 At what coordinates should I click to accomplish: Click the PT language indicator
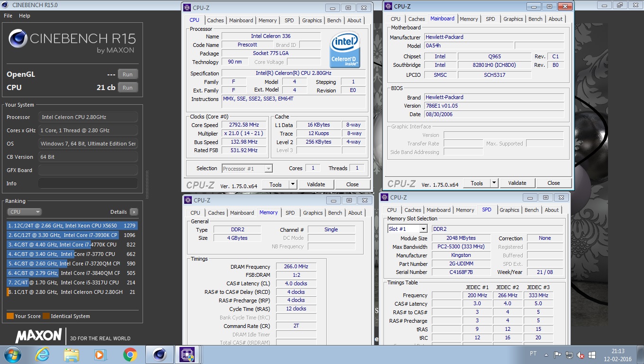click(533, 354)
